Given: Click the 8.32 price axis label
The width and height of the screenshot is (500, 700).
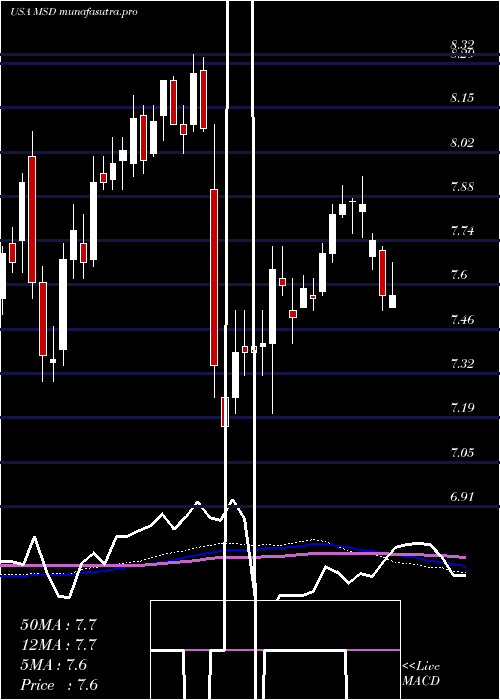Looking at the screenshot, I should 462,44.
